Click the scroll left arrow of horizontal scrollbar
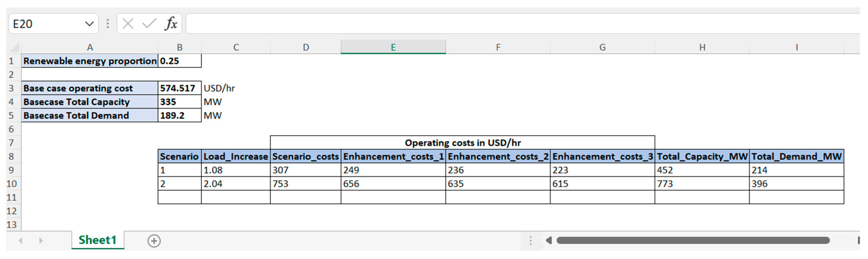The image size is (868, 259). (548, 240)
